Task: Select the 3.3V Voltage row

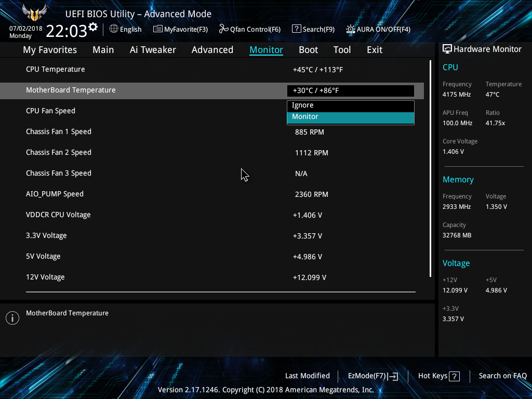Action: click(212, 235)
